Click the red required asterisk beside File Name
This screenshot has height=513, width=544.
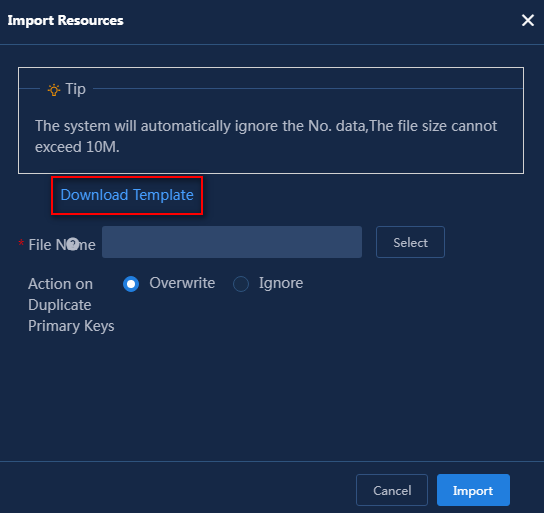pos(21,243)
